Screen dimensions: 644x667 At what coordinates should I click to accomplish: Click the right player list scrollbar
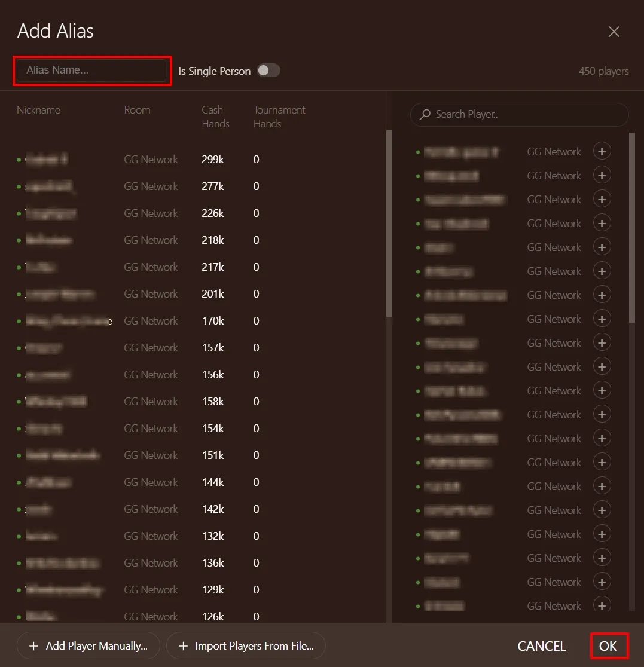pyautogui.click(x=632, y=227)
